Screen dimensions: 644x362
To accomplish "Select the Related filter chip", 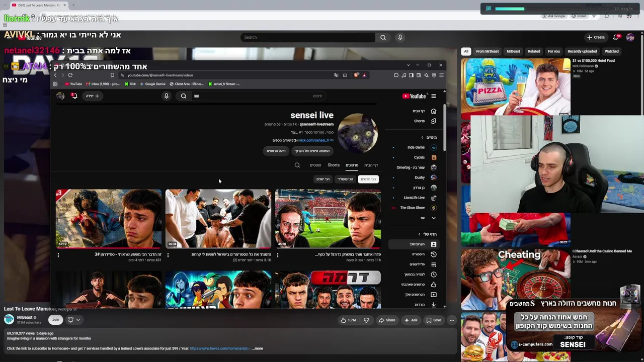I will [534, 51].
